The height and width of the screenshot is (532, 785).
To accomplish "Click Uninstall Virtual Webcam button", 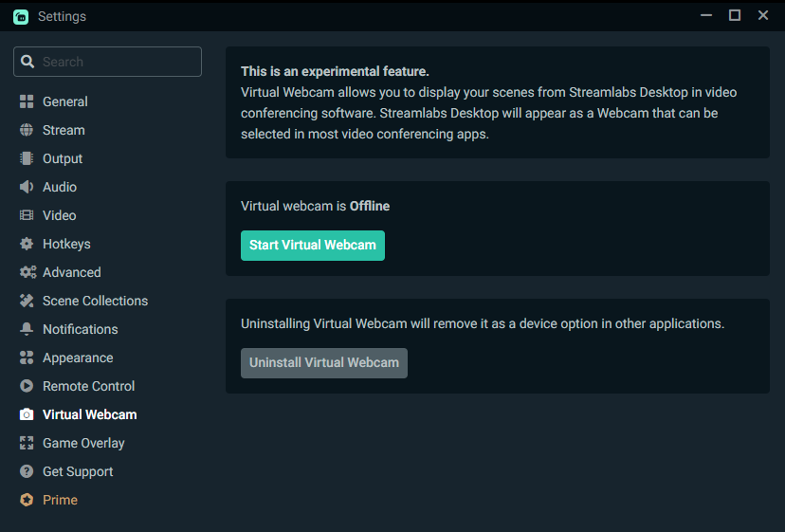I will point(324,363).
